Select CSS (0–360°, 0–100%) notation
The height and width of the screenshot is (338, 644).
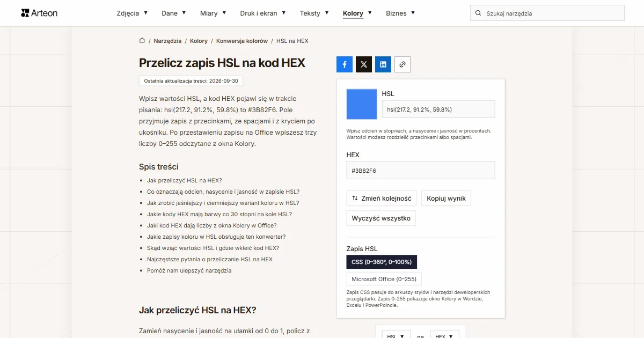tap(382, 262)
